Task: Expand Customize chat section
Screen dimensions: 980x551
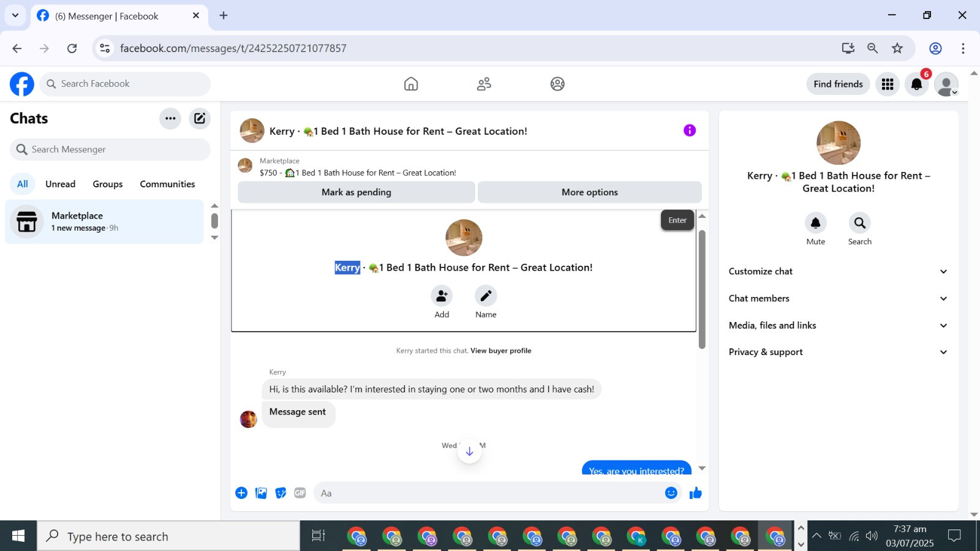Action: (x=838, y=271)
